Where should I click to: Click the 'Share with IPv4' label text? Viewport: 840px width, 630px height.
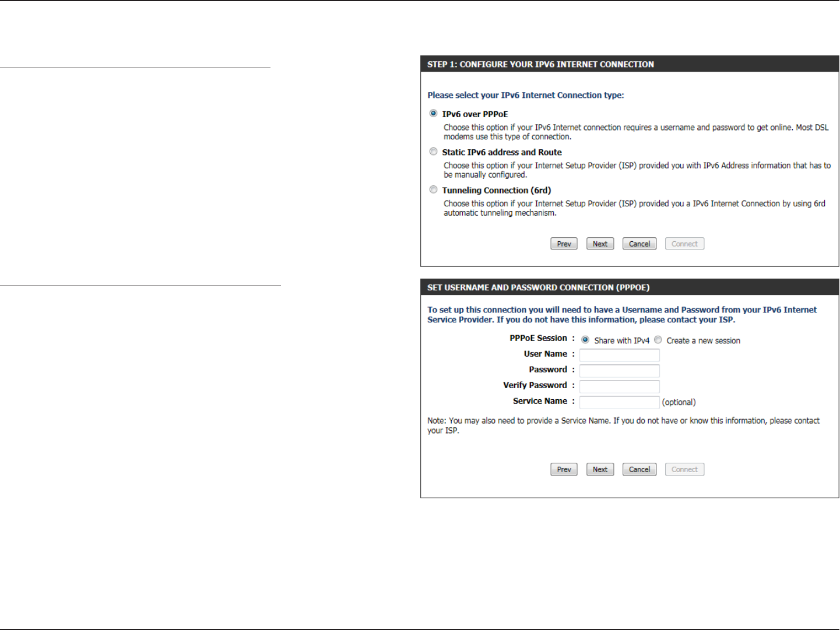click(621, 340)
